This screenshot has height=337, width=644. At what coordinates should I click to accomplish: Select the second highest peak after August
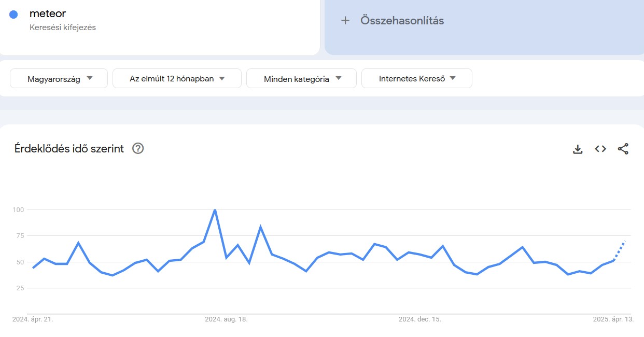(260, 227)
